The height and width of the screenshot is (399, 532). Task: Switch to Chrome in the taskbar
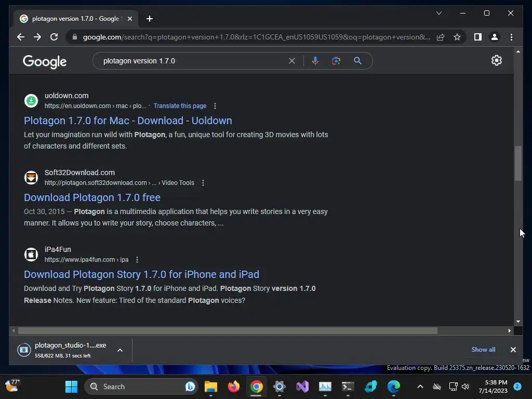(256, 387)
